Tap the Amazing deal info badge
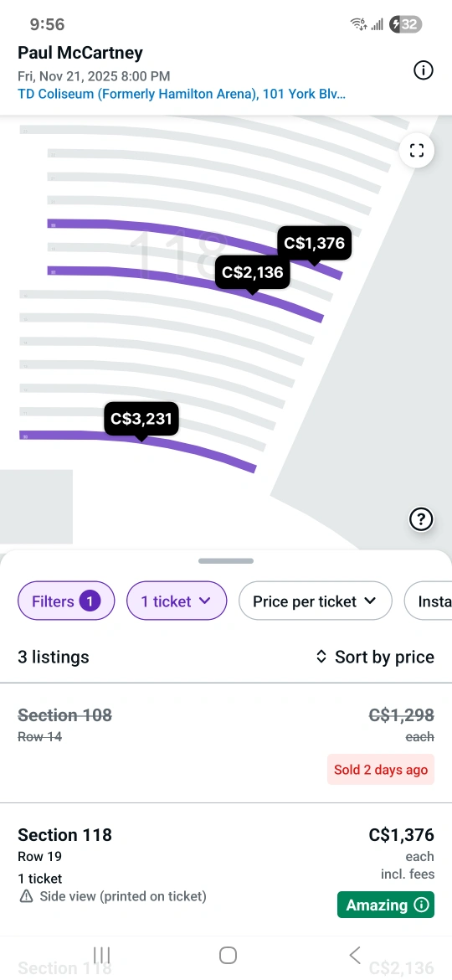 coord(386,905)
